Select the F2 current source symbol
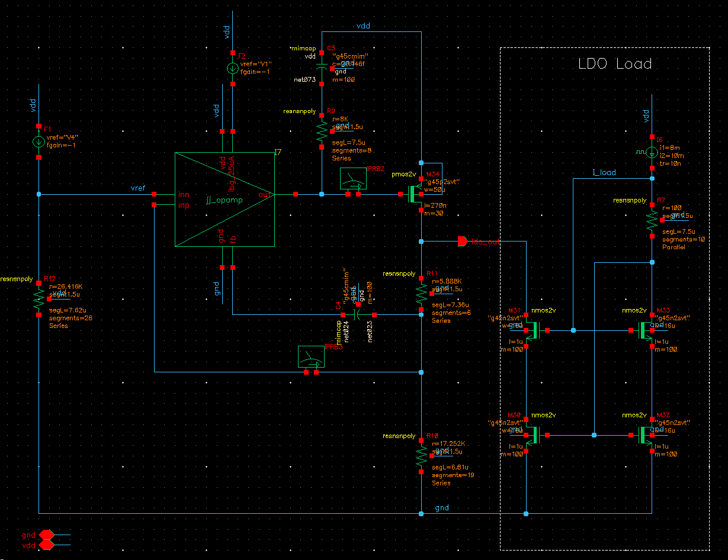The height and width of the screenshot is (560, 728). pyautogui.click(x=233, y=68)
